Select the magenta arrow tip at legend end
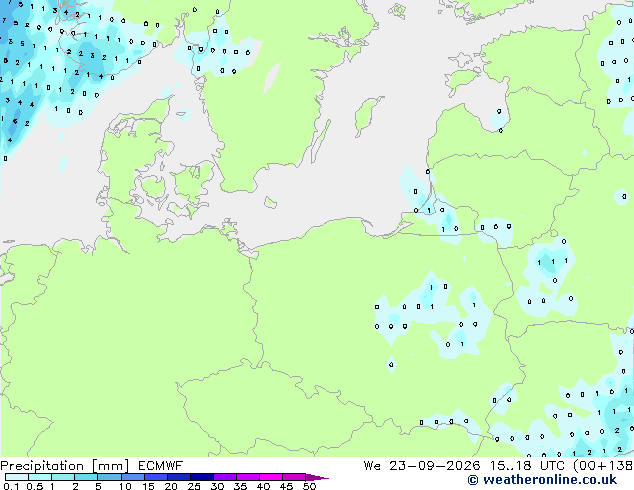Viewport: 634px width, 490px height. click(x=317, y=477)
